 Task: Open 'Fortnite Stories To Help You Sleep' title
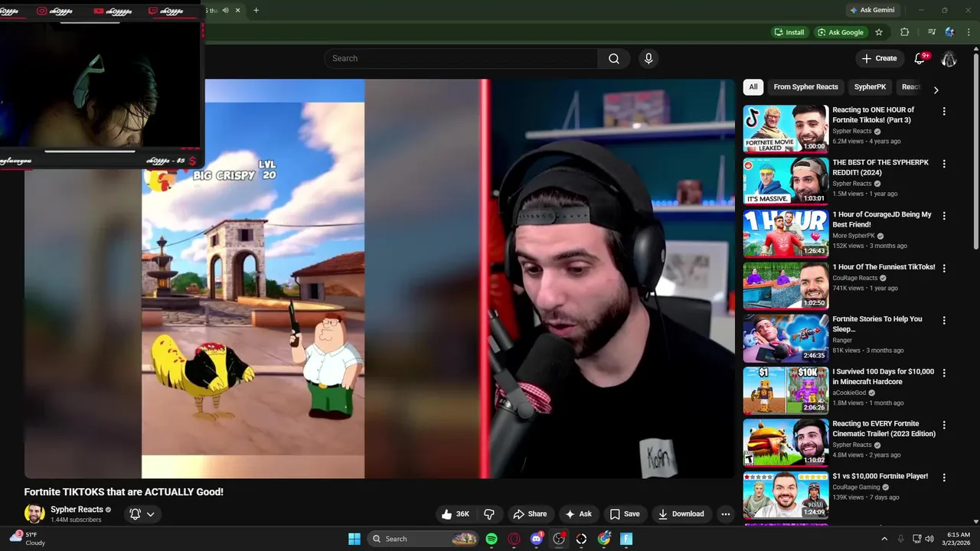click(x=877, y=324)
